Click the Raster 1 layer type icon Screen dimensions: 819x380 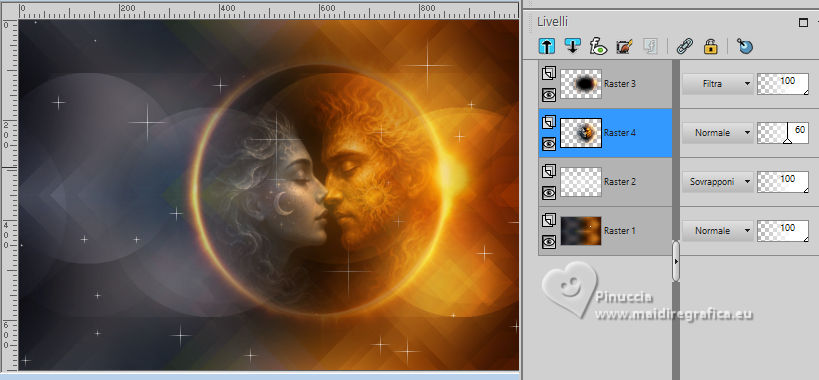tap(548, 220)
